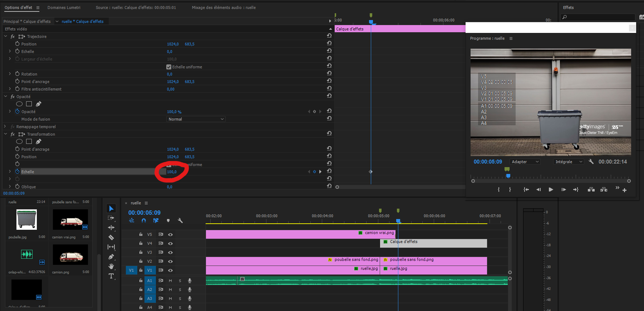Select the Selection arrow tool
The height and width of the screenshot is (311, 644).
[111, 209]
